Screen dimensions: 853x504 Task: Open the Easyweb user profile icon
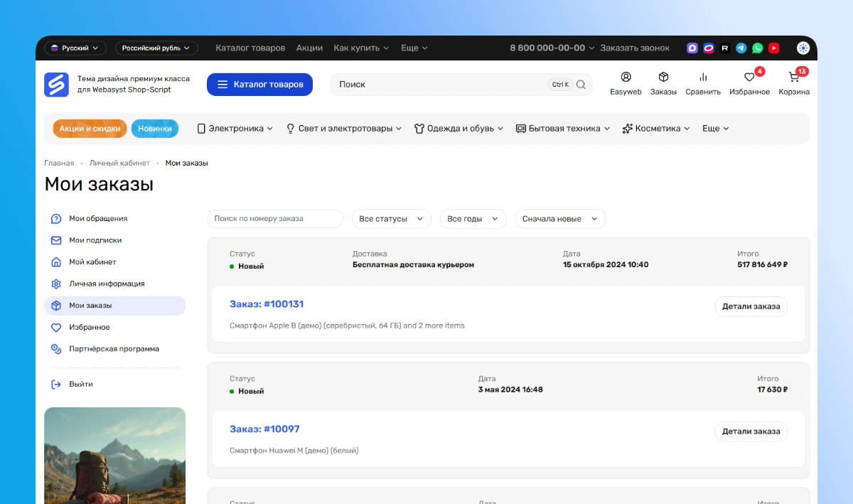tap(626, 77)
